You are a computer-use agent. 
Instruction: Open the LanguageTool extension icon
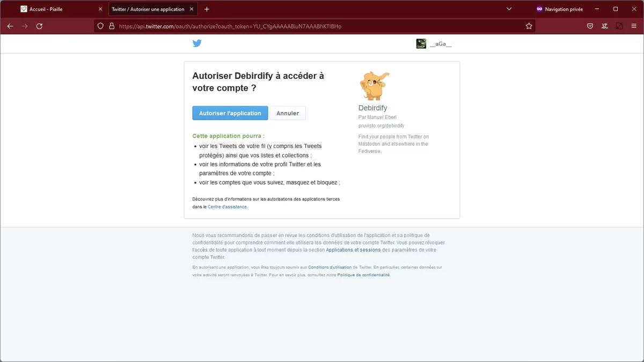(x=605, y=26)
